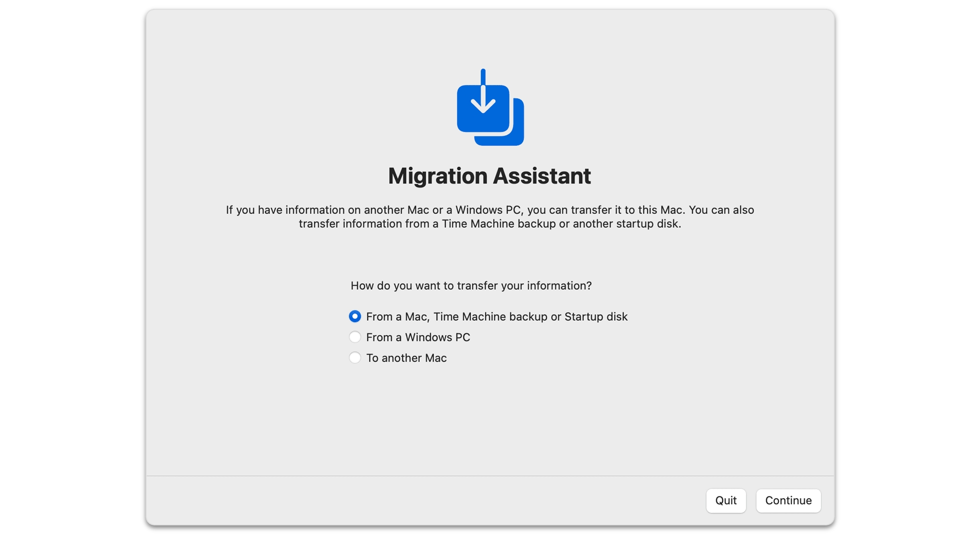
Task: Proceed to the next step with Continue
Action: point(788,501)
